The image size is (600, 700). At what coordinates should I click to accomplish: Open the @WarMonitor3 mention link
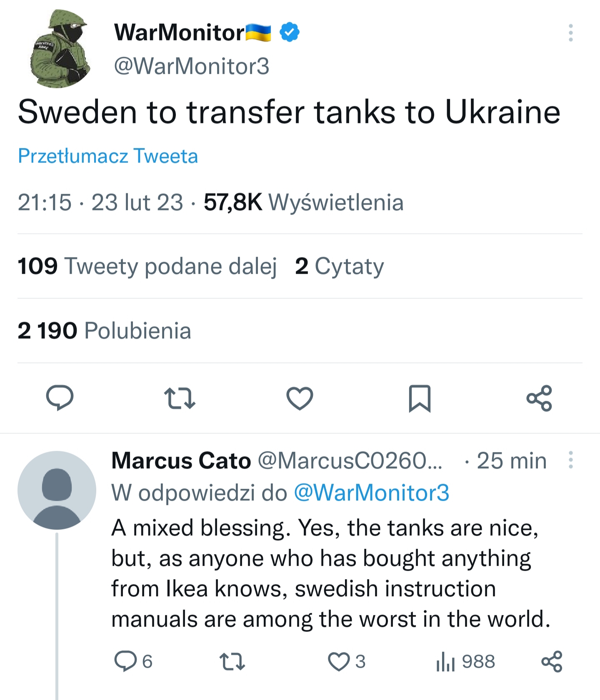click(x=371, y=492)
